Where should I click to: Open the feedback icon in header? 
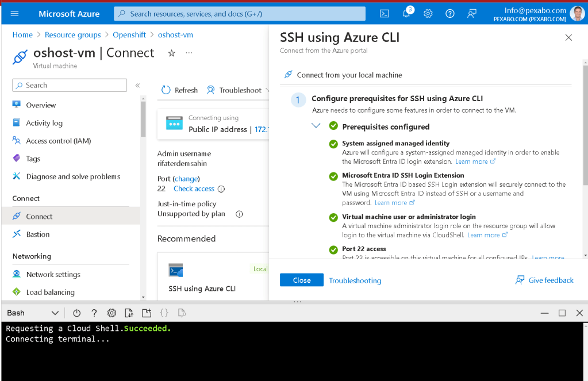pyautogui.click(x=472, y=14)
